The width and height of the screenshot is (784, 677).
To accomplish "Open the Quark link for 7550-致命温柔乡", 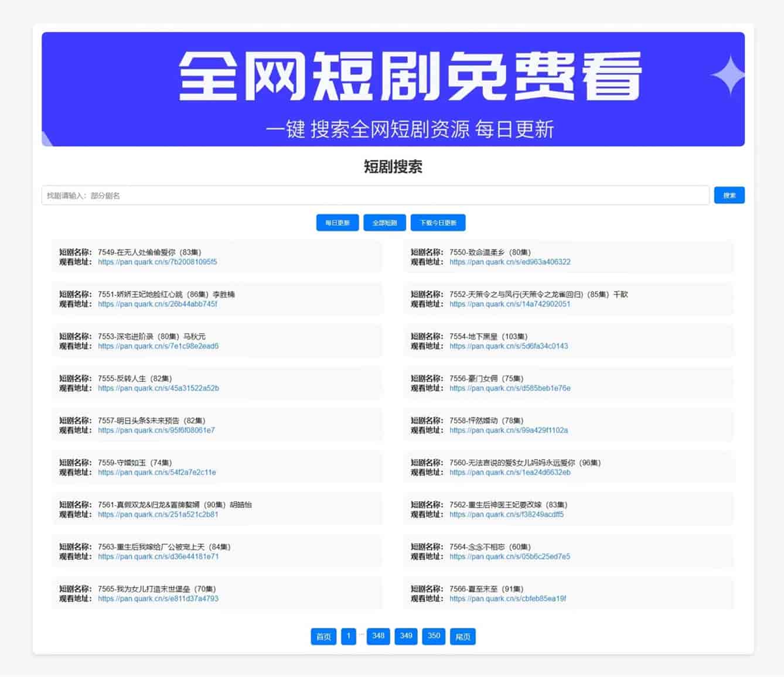I will [x=510, y=262].
